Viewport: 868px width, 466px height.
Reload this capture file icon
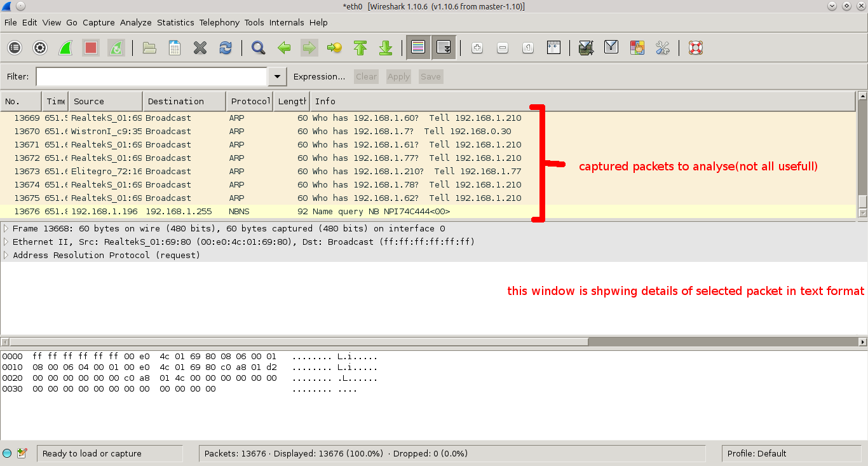226,48
